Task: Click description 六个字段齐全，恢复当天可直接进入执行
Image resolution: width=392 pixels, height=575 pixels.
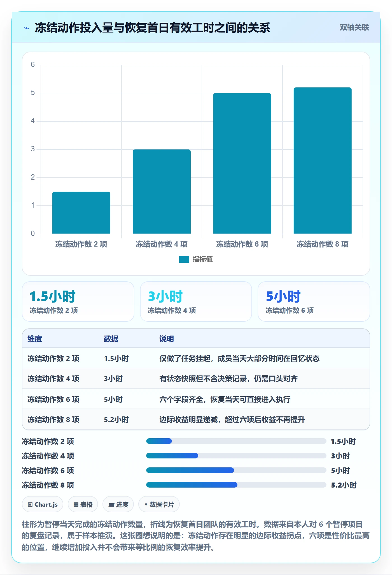Action: [x=225, y=399]
